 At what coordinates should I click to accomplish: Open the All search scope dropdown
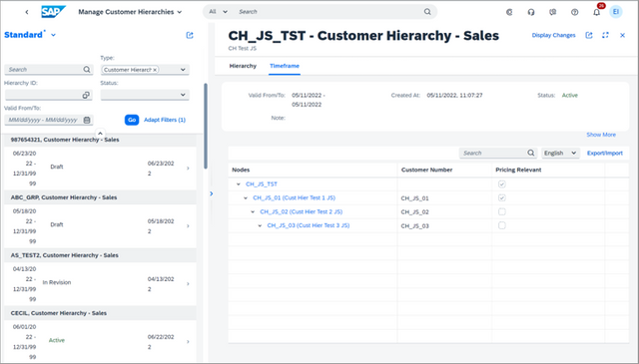point(218,12)
